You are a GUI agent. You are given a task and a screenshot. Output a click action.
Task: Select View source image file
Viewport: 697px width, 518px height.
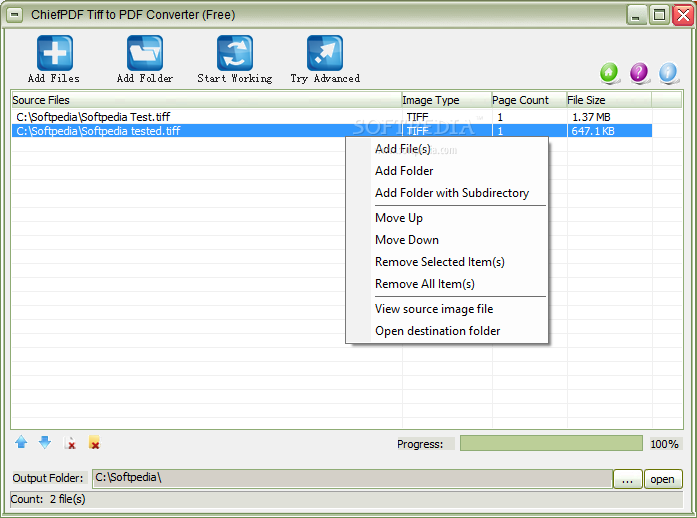(447, 309)
